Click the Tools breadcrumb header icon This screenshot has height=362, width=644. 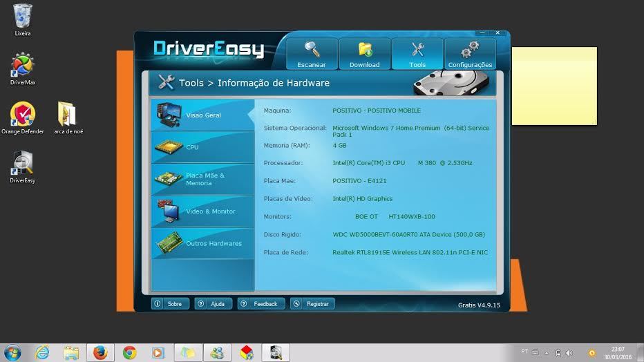(167, 82)
